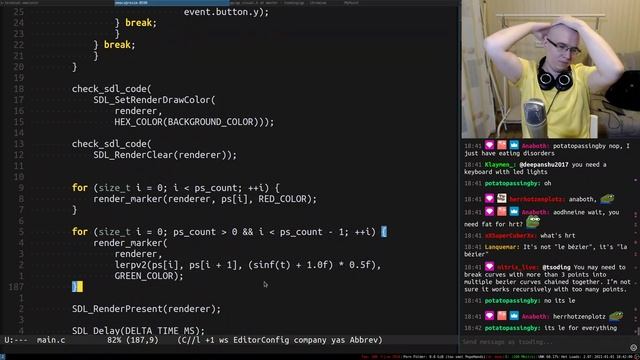
Task: Open the emoji picker in the chat input
Action: (633, 348)
